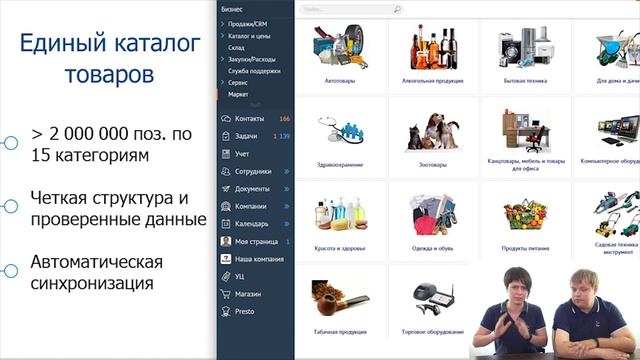The height and width of the screenshot is (360, 640).
Task: Select the Одежда и обувь image
Action: coord(433,215)
